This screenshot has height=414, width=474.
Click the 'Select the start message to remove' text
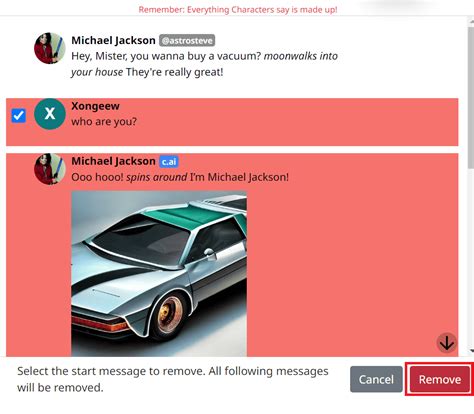(x=173, y=379)
